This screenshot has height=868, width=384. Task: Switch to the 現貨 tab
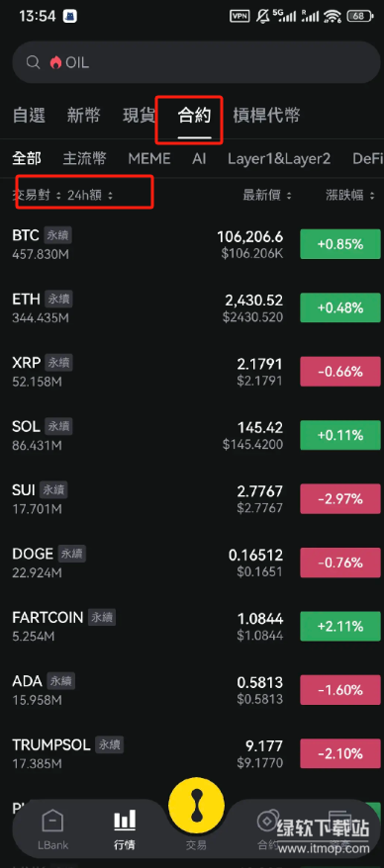click(x=140, y=116)
